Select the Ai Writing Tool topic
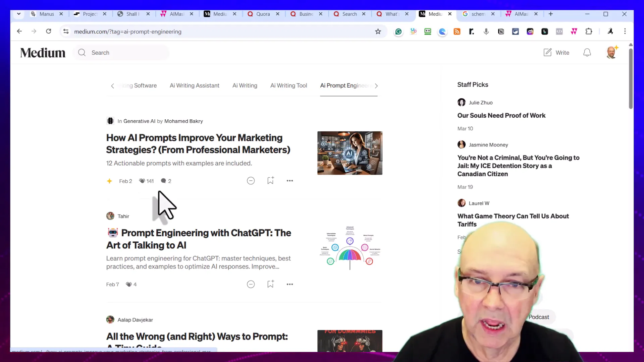 [x=288, y=85]
